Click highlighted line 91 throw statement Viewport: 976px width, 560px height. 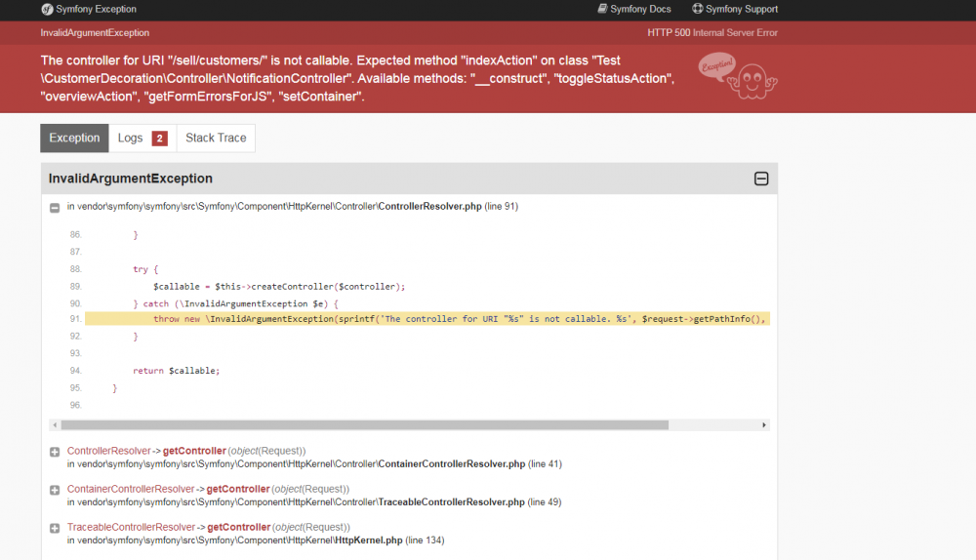tap(427, 319)
